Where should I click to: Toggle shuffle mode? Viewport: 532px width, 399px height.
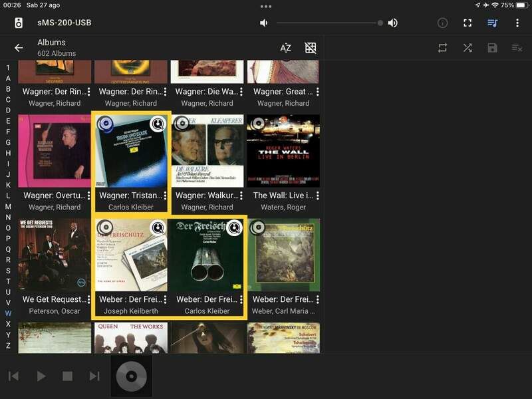click(x=467, y=48)
